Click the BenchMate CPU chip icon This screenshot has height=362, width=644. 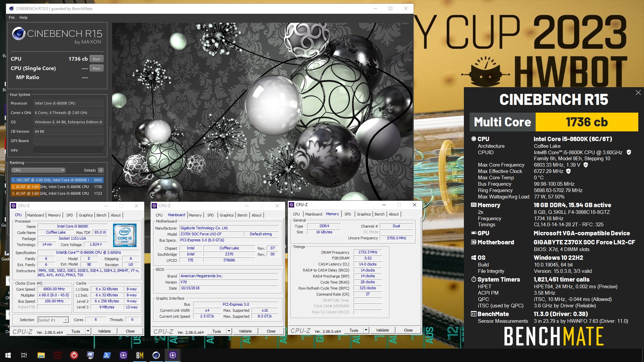tap(474, 139)
